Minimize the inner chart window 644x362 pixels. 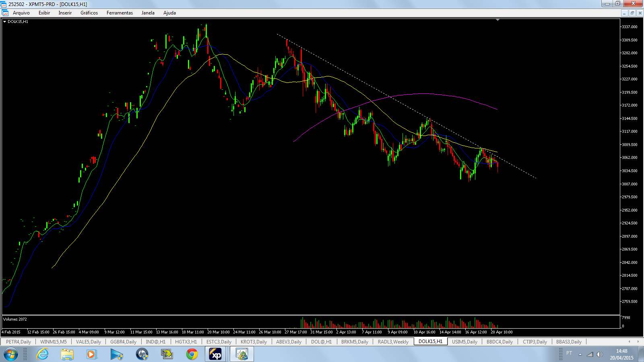(624, 13)
